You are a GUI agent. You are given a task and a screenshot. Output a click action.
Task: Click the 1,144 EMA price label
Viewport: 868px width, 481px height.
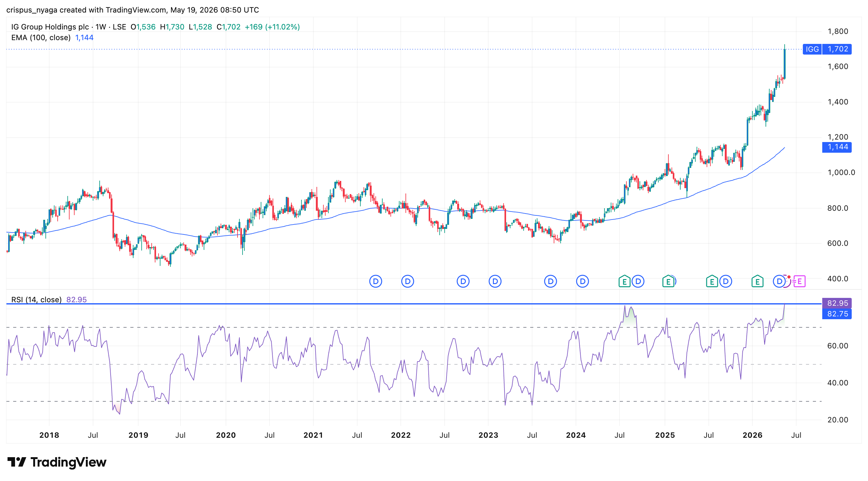[837, 147]
